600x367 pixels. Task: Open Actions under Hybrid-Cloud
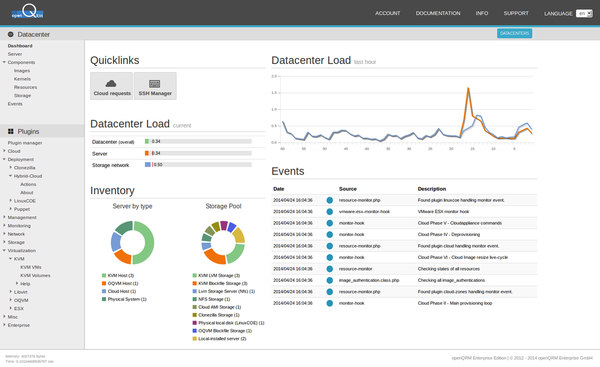[x=28, y=184]
